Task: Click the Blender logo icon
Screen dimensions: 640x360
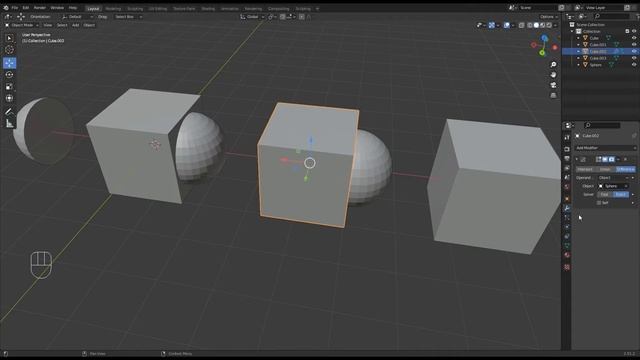Action: tap(5, 8)
